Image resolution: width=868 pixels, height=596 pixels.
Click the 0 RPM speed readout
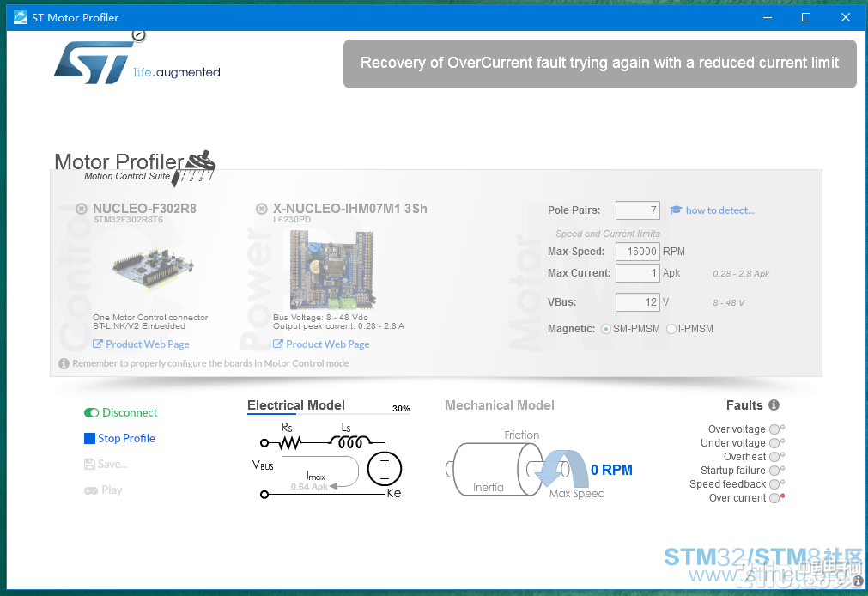pos(611,470)
